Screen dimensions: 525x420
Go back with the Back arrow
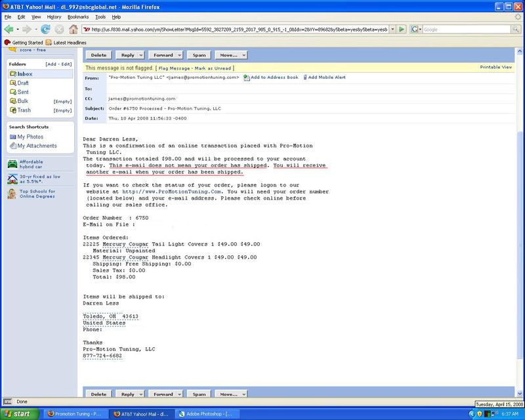click(9, 30)
